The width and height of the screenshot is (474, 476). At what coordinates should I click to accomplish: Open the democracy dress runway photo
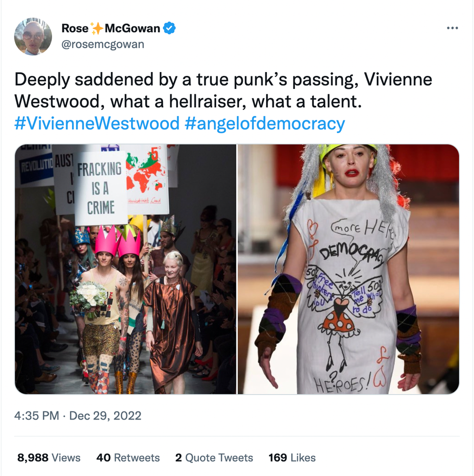click(349, 269)
